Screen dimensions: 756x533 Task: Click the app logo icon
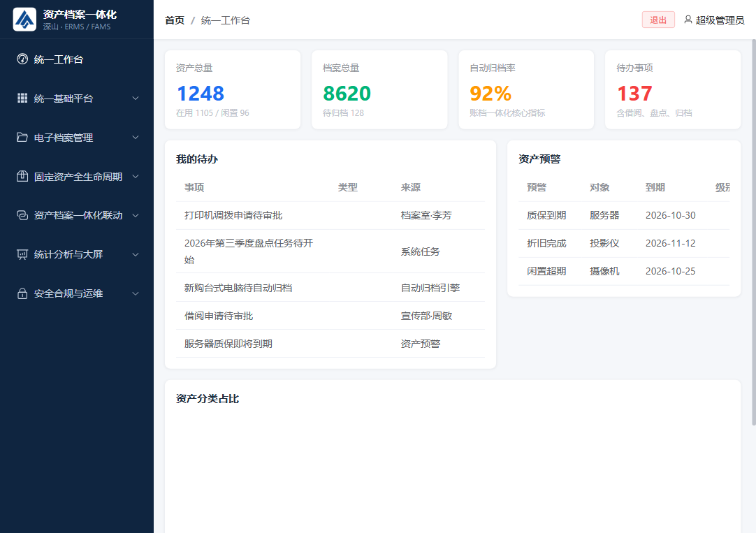[x=24, y=20]
